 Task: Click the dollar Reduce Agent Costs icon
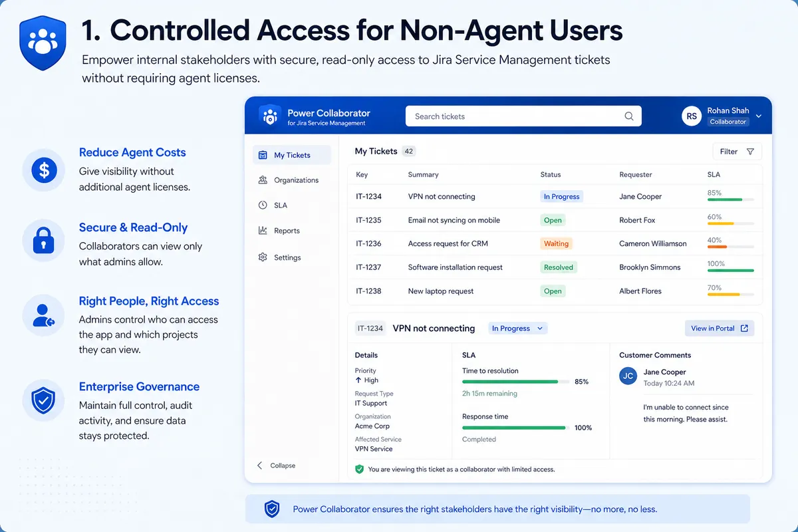point(44,171)
